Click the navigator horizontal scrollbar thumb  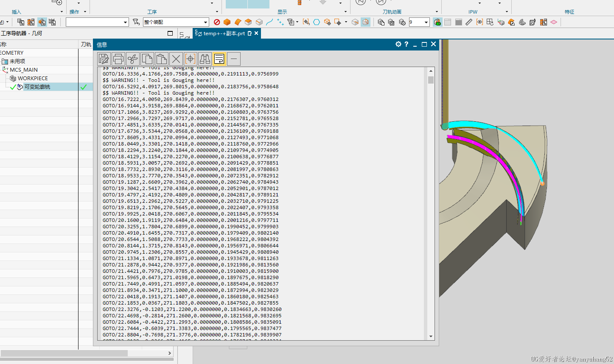(x=64, y=353)
